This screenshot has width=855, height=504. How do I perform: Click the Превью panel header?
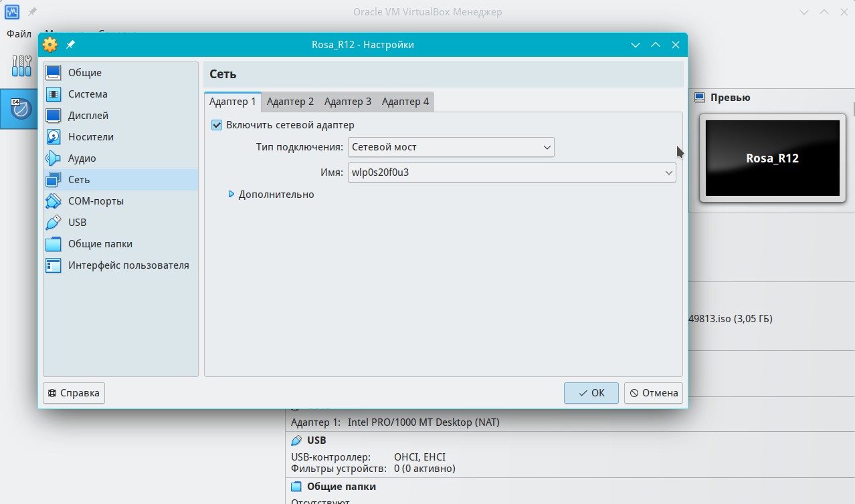(x=730, y=98)
